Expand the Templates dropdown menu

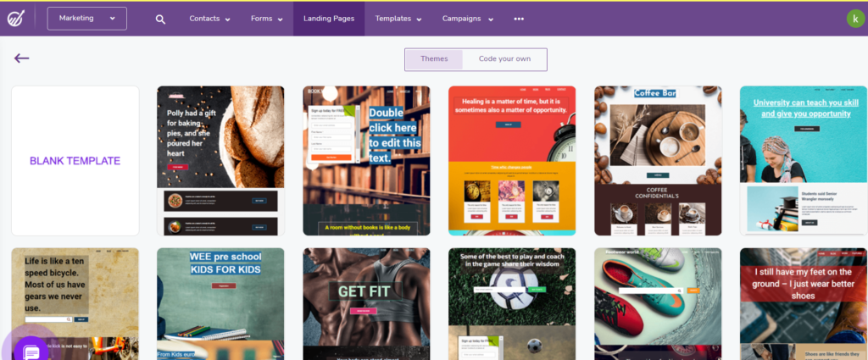[x=398, y=19]
